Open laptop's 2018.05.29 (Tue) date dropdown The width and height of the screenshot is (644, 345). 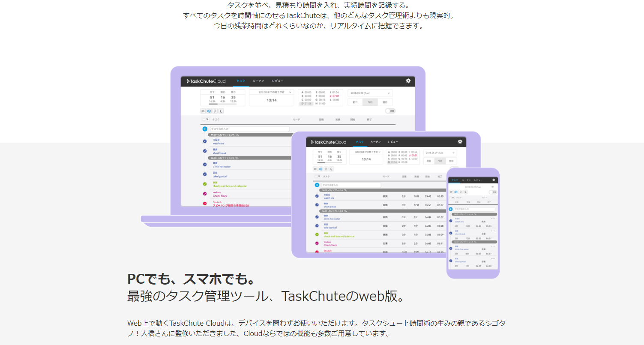tap(370, 93)
